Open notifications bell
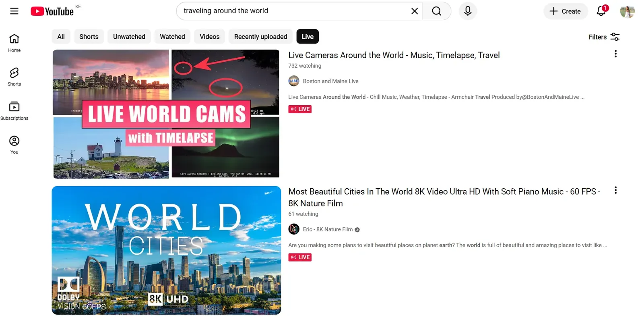644x318 pixels. click(601, 10)
